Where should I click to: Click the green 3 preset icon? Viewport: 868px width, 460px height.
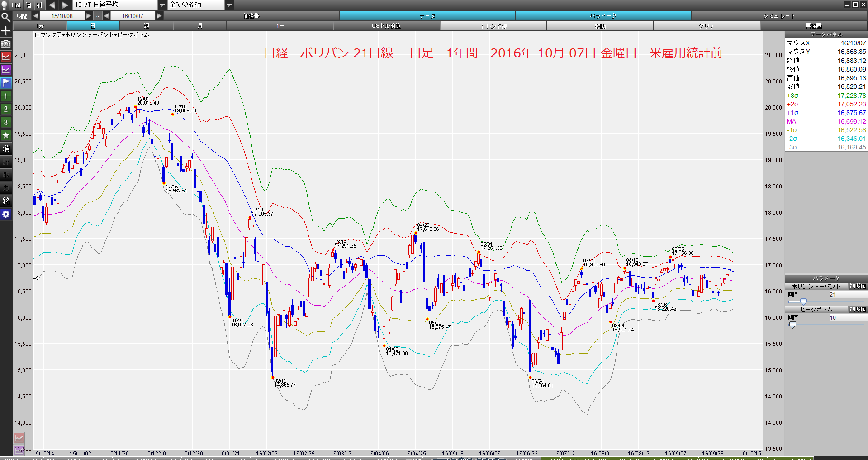pyautogui.click(x=6, y=122)
